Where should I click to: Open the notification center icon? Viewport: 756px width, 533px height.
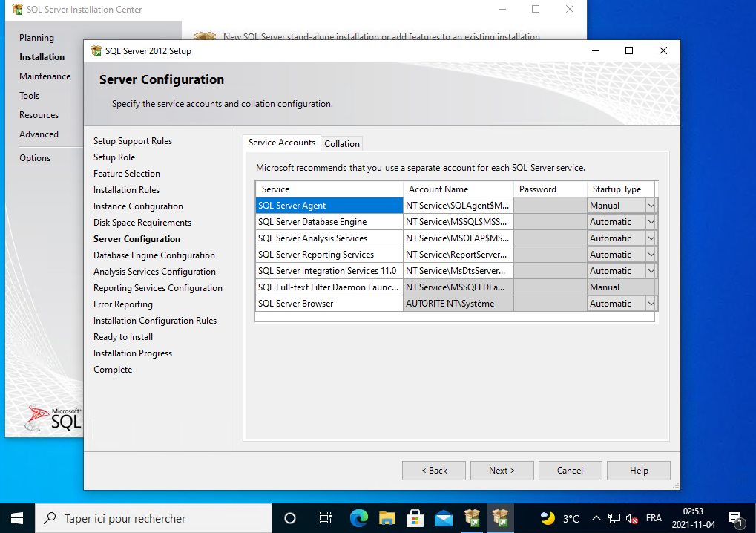(735, 518)
